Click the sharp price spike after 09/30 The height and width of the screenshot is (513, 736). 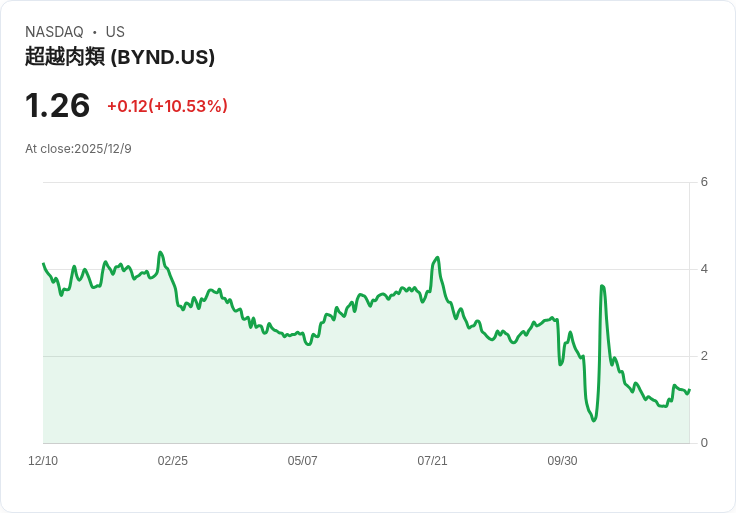click(602, 287)
